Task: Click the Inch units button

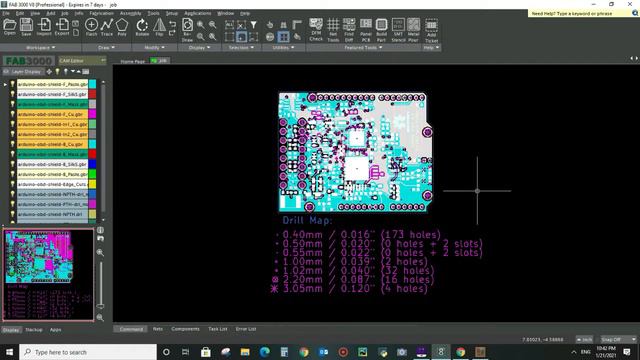Action: point(584,340)
